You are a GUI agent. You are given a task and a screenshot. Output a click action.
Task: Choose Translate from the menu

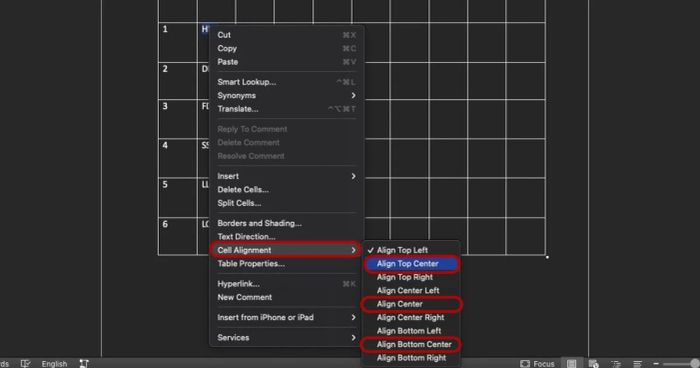coord(287,109)
